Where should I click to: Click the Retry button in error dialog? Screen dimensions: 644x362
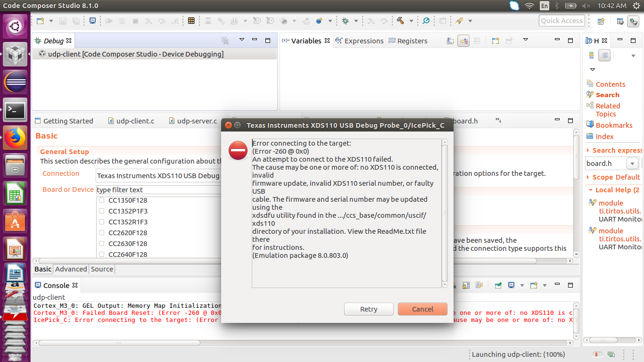tap(369, 309)
